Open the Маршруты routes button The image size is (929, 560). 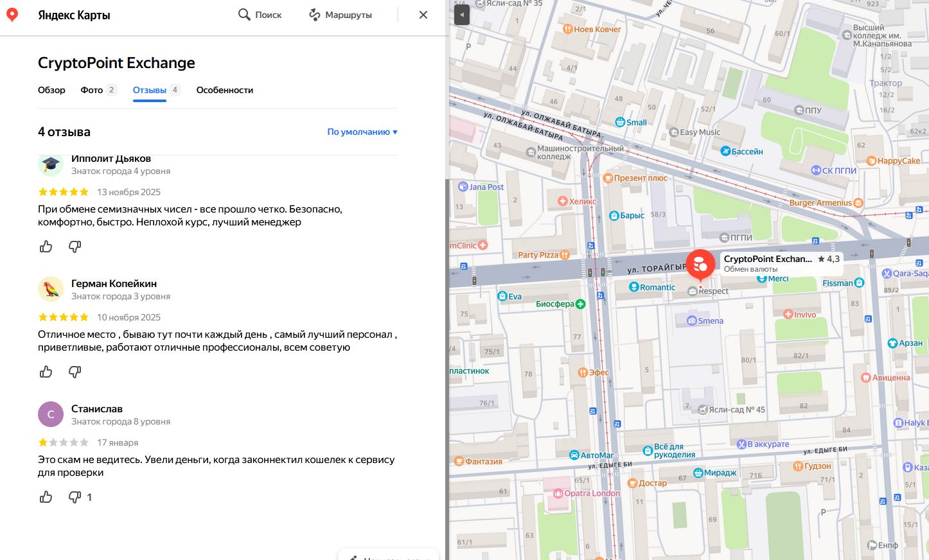click(341, 15)
